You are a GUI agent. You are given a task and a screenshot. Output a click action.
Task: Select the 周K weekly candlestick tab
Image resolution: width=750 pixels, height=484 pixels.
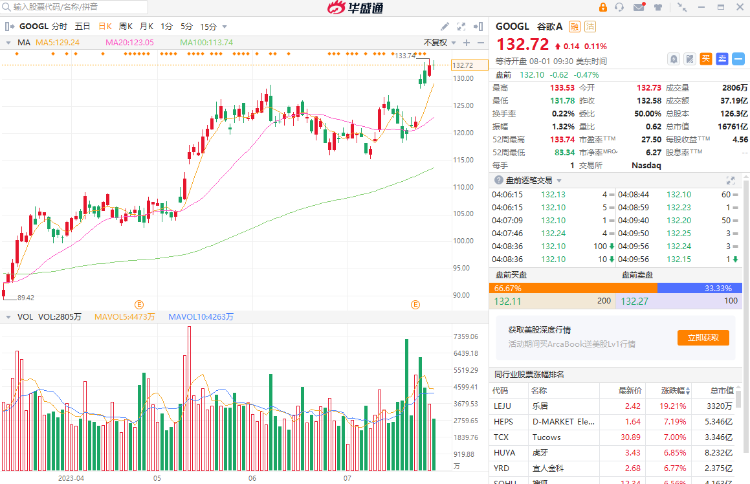point(125,26)
